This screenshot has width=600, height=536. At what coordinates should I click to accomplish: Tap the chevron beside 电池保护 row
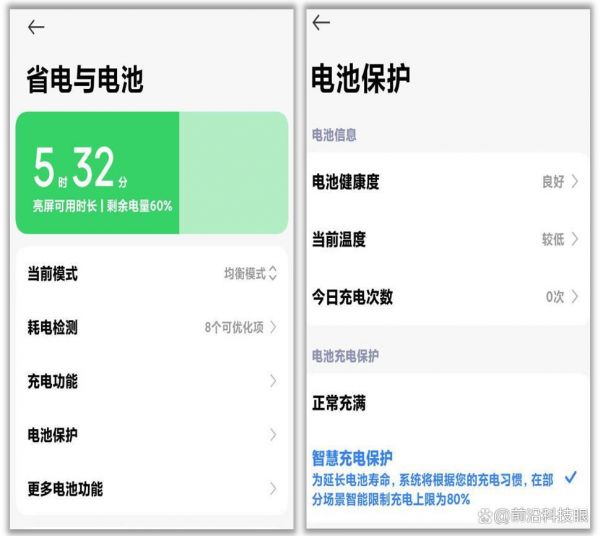tap(273, 435)
